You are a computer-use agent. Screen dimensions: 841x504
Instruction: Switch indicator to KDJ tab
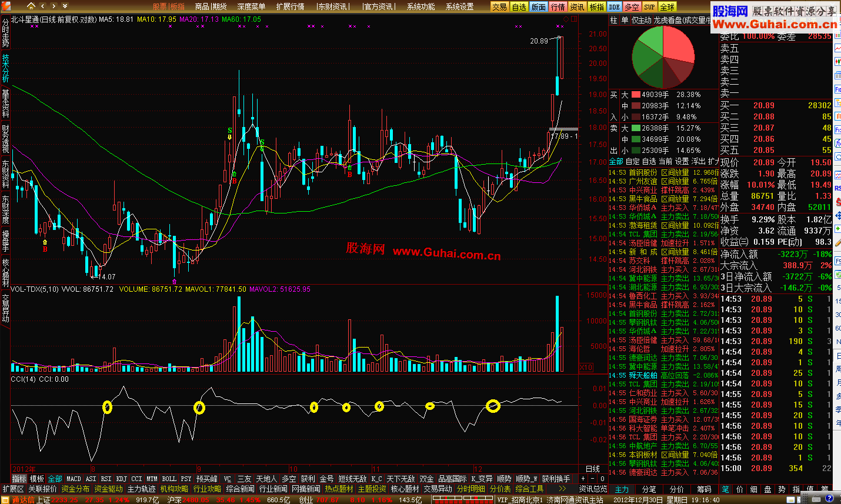(121, 479)
